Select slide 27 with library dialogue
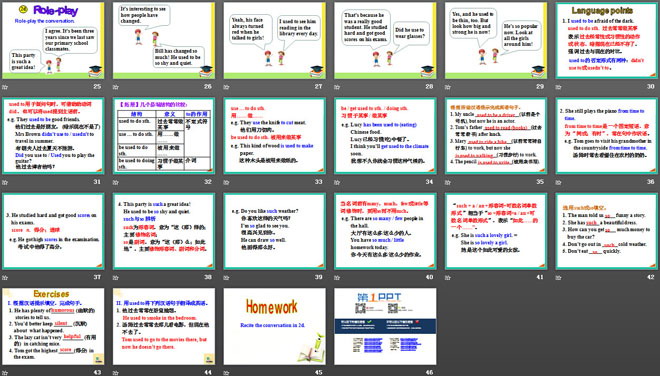This screenshot has width=660, height=376. [x=274, y=40]
